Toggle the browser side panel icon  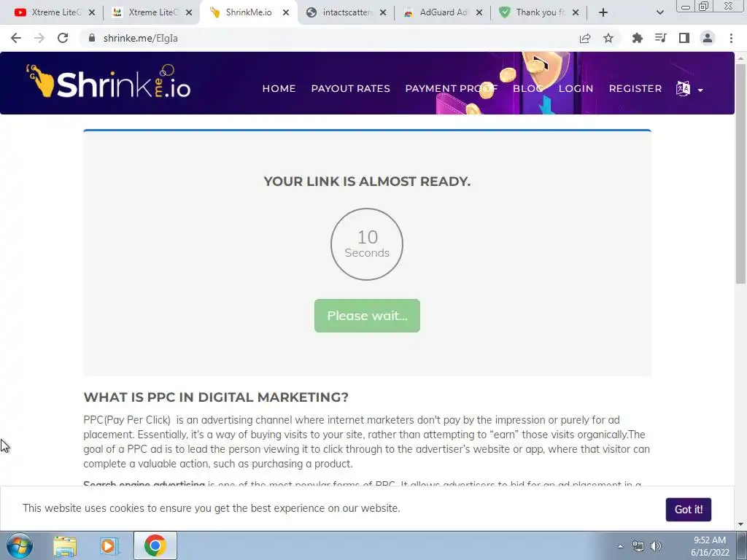(684, 38)
